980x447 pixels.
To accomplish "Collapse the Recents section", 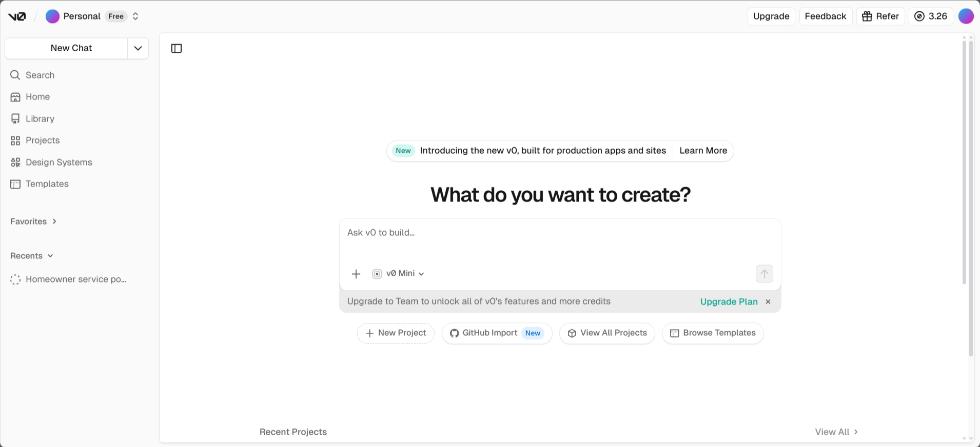I will 32,256.
